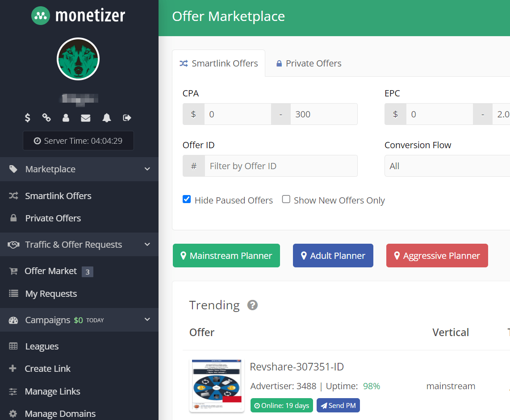510x420 pixels.
Task: Click the Trending help question mark icon
Action: tap(252, 305)
